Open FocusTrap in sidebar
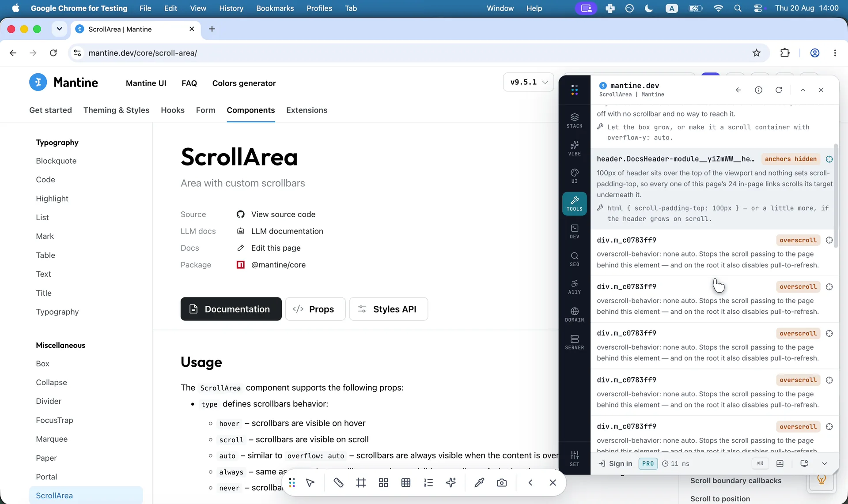 pyautogui.click(x=54, y=420)
